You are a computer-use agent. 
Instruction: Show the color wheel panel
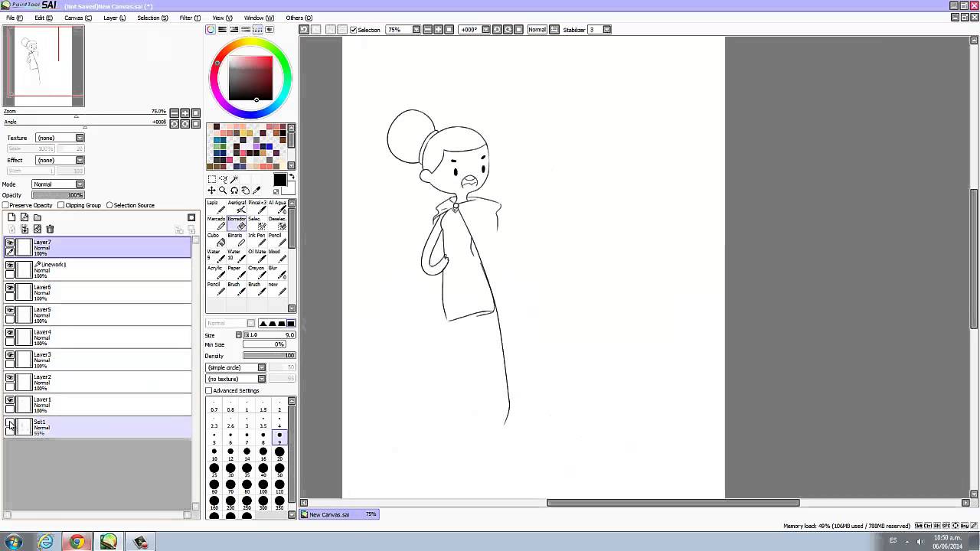211,30
